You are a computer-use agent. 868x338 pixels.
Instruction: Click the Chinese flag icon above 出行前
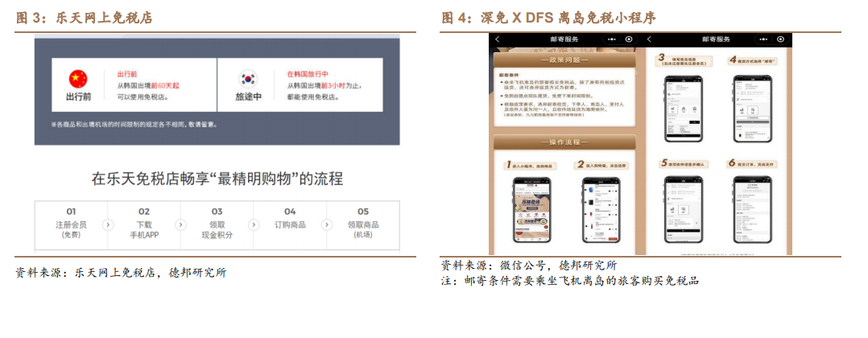(79, 79)
